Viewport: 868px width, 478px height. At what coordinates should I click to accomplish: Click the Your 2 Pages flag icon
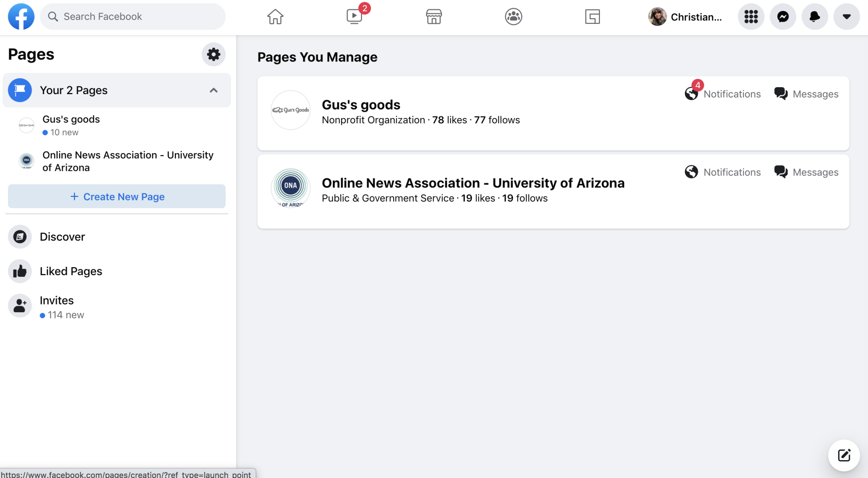(x=20, y=90)
